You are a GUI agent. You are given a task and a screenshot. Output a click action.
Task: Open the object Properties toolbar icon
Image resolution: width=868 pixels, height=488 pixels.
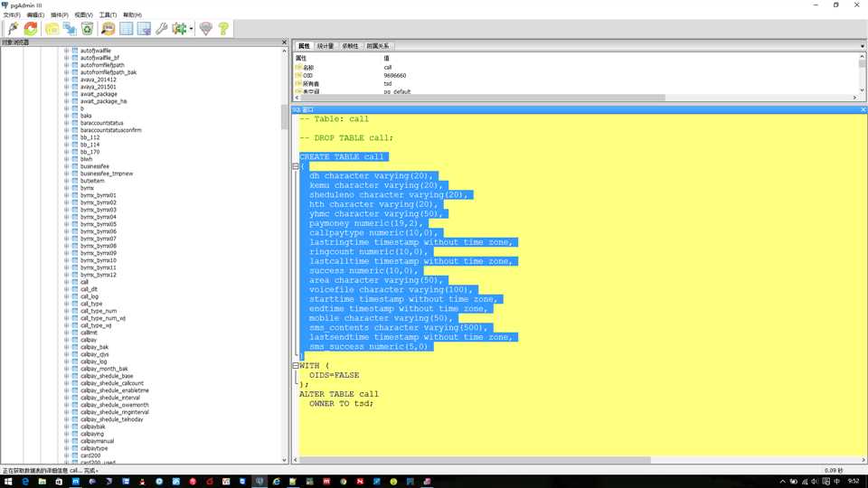[52, 28]
